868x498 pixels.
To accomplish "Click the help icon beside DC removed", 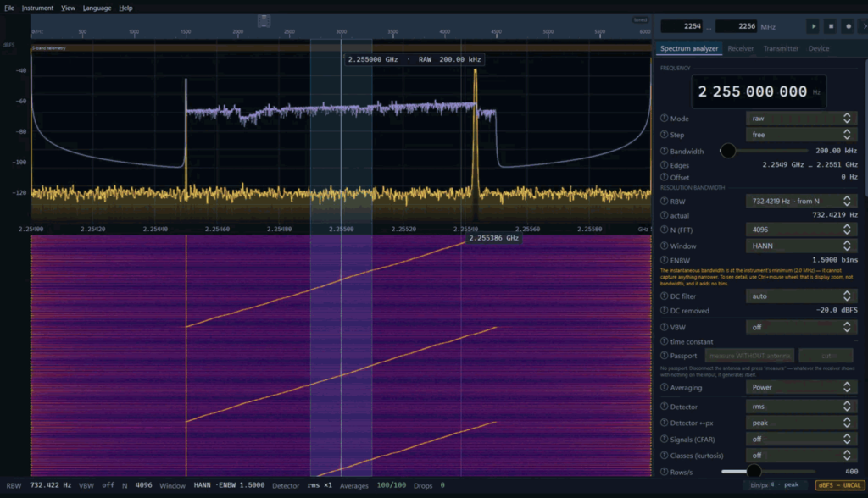I will tap(664, 311).
